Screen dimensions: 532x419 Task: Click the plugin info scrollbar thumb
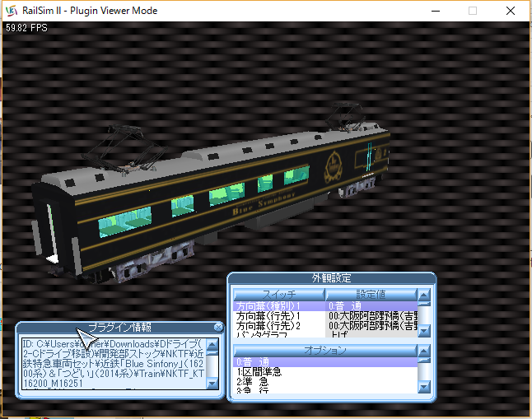coord(212,353)
